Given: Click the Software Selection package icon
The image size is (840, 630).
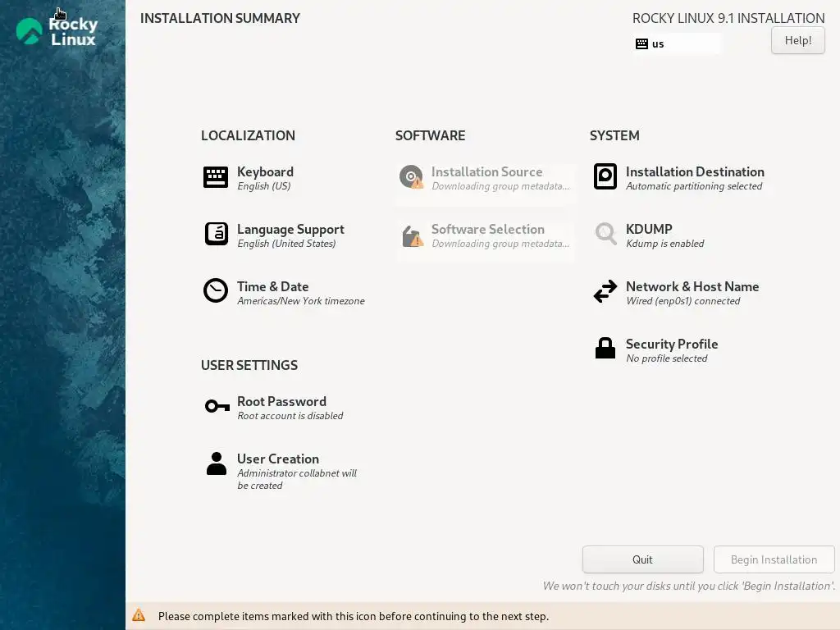Looking at the screenshot, I should pyautogui.click(x=413, y=235).
